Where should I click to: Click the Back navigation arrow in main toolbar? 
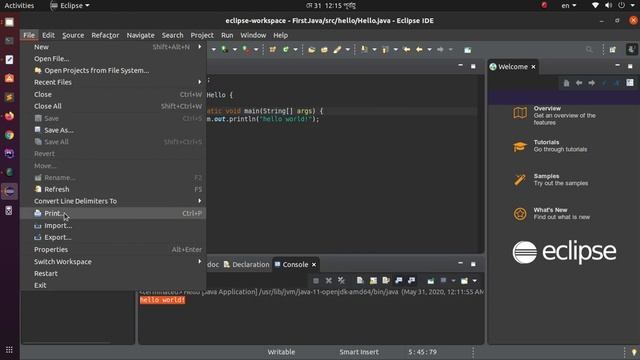[x=419, y=49]
